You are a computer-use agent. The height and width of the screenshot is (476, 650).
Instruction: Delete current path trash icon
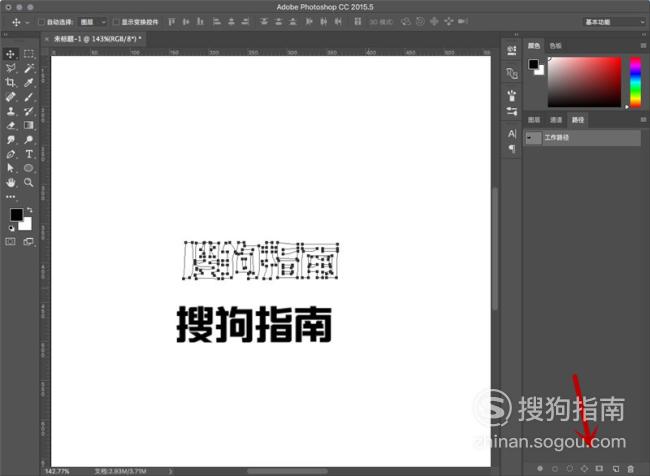tap(631, 469)
